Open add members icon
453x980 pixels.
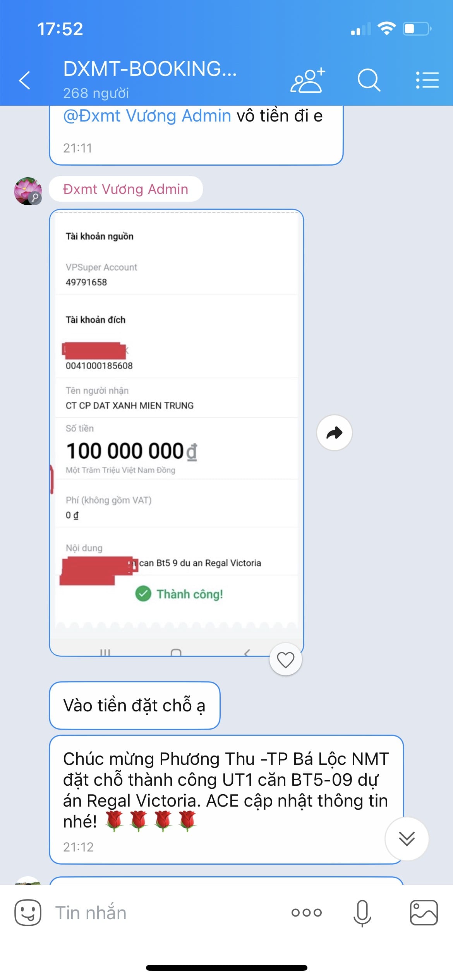308,80
